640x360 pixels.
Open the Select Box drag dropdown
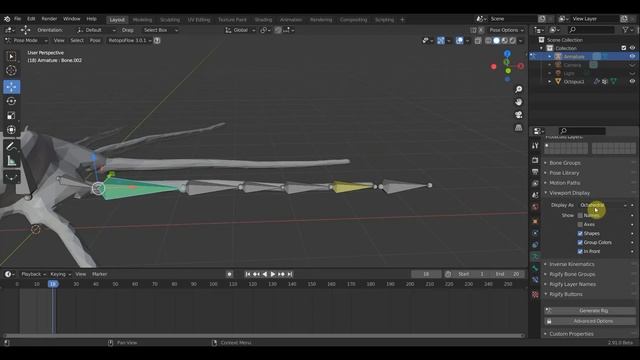[x=160, y=30]
